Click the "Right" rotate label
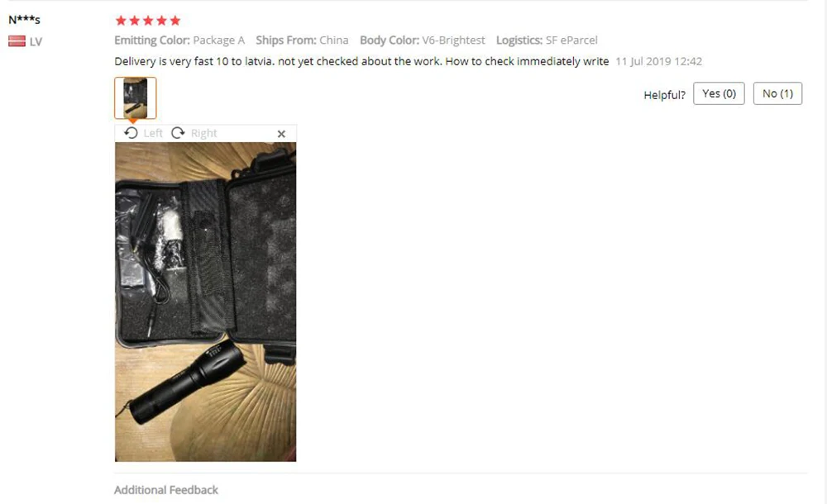The width and height of the screenshot is (827, 504). coord(203,133)
